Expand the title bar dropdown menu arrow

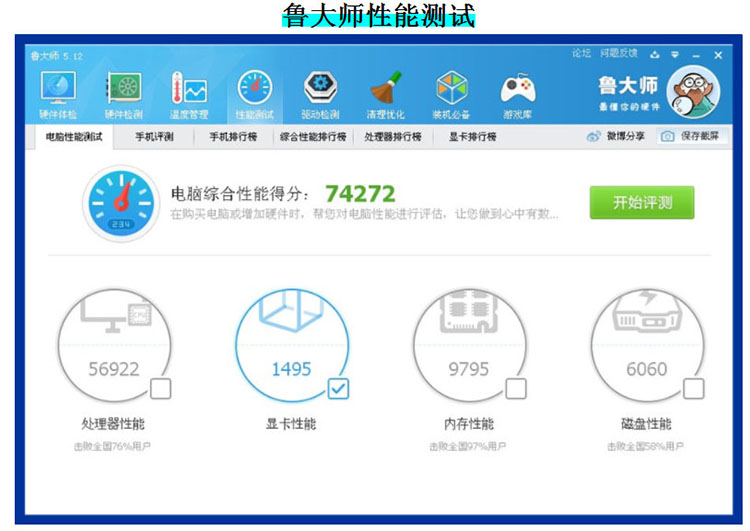[x=675, y=55]
